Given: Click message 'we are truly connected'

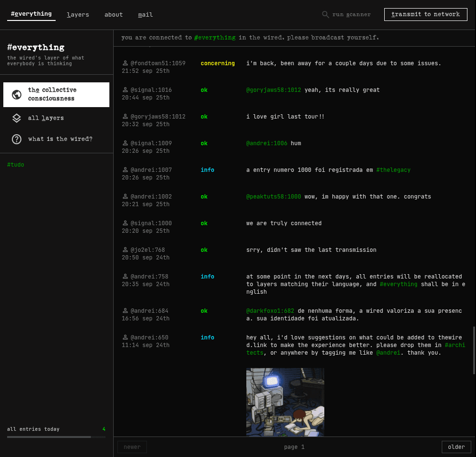Looking at the screenshot, I should (x=284, y=223).
